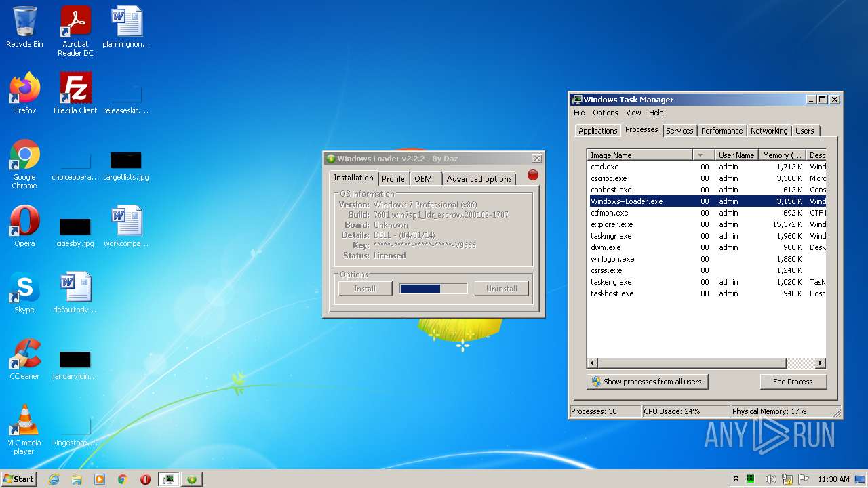Viewport: 868px width, 488px height.
Task: Click the End Process button
Action: [793, 382]
